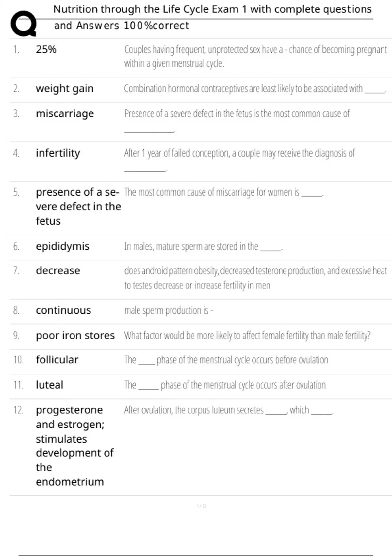The width and height of the screenshot is (392, 556).
Task: Click the 1/12 page number indicator
Action: coord(202,506)
